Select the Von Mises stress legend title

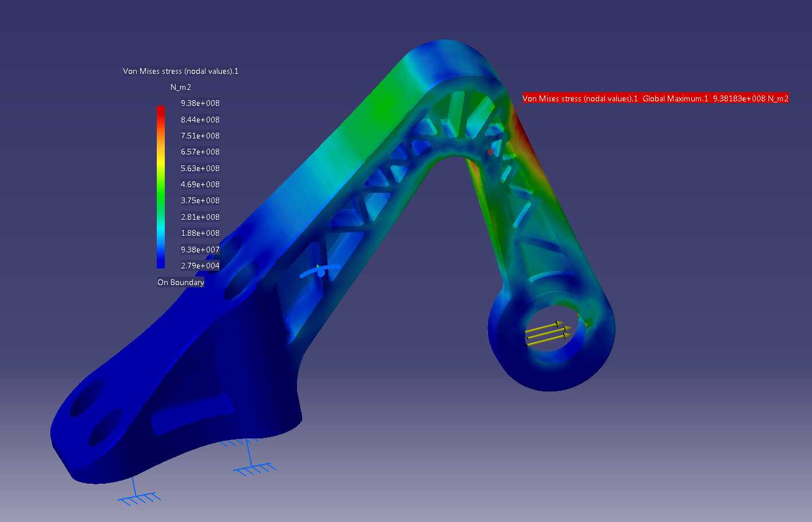click(x=180, y=71)
